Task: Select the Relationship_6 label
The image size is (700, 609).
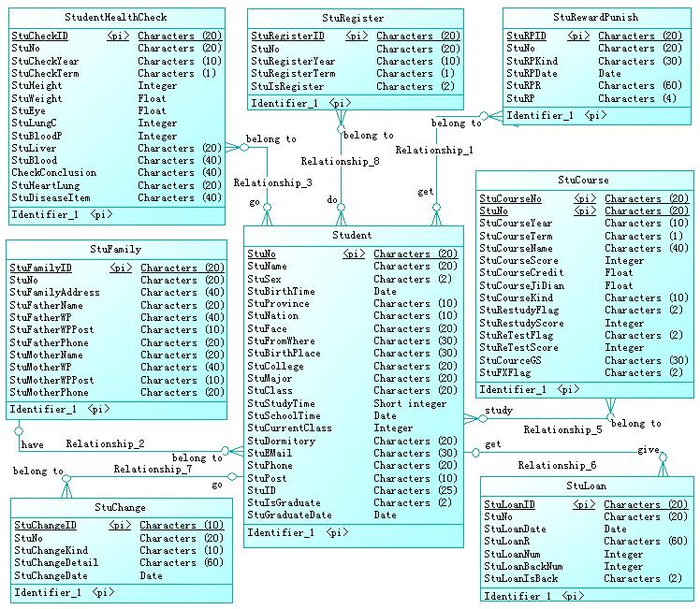Action: [557, 465]
